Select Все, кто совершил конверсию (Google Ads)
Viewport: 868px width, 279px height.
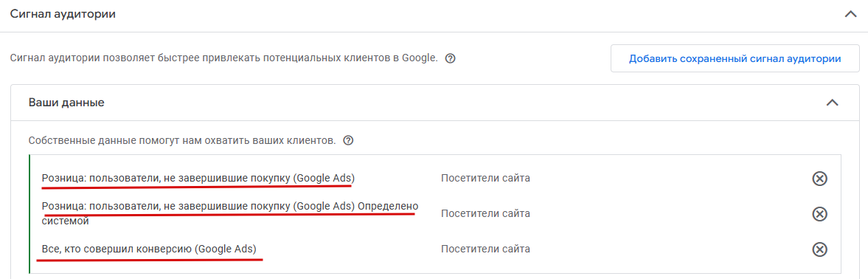click(150, 249)
